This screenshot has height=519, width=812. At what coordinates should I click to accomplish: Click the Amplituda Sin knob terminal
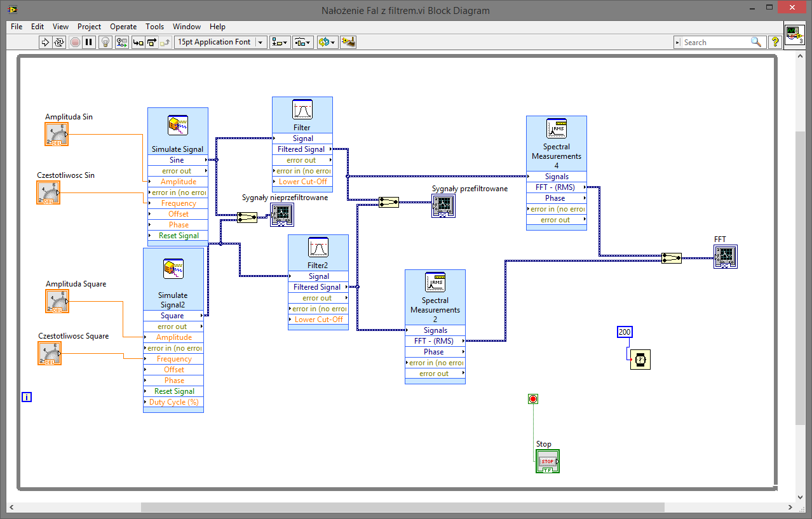pyautogui.click(x=56, y=134)
